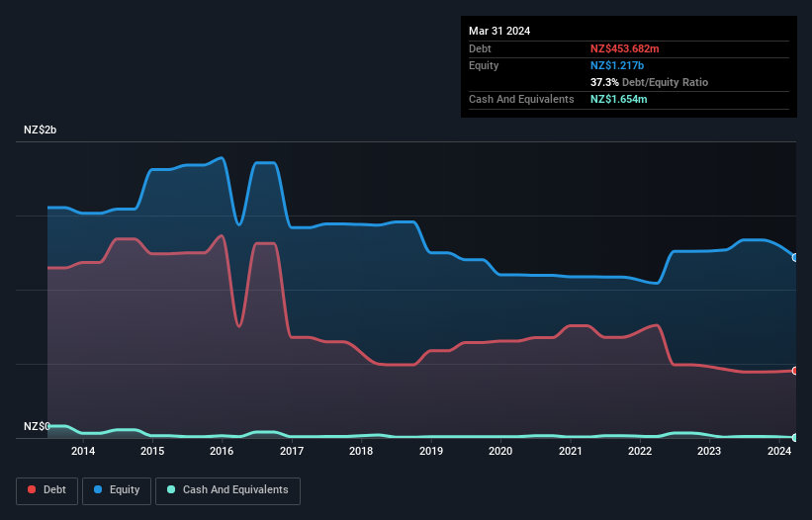Viewport: 812px width, 520px height.
Task: Click the Mar 31 2024 tooltip date
Action: [x=499, y=31]
